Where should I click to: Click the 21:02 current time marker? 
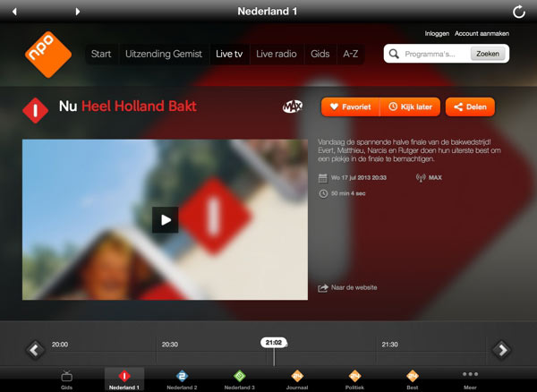click(x=274, y=343)
